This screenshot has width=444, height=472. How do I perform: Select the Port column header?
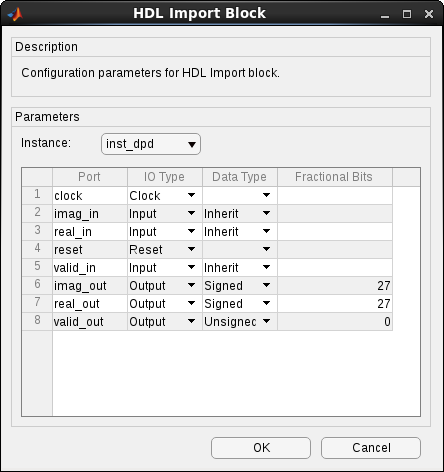coord(90,177)
